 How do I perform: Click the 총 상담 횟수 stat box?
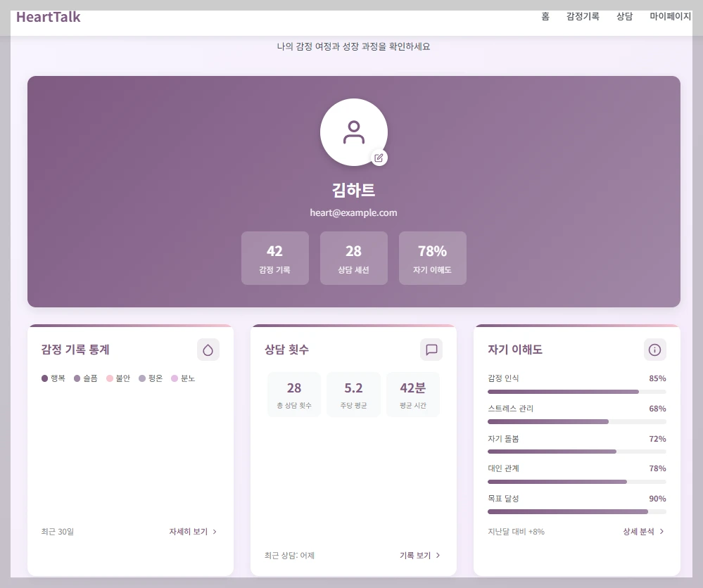[x=293, y=394]
